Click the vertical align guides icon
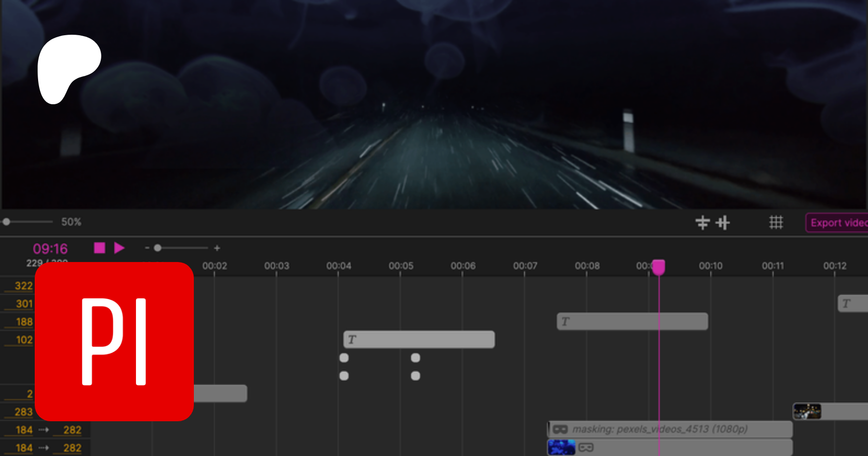 (723, 222)
